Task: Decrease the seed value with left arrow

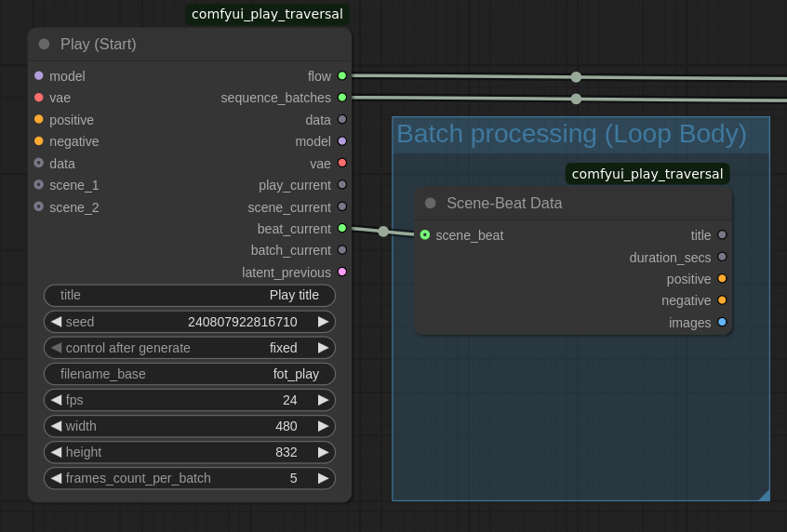Action: pos(56,322)
